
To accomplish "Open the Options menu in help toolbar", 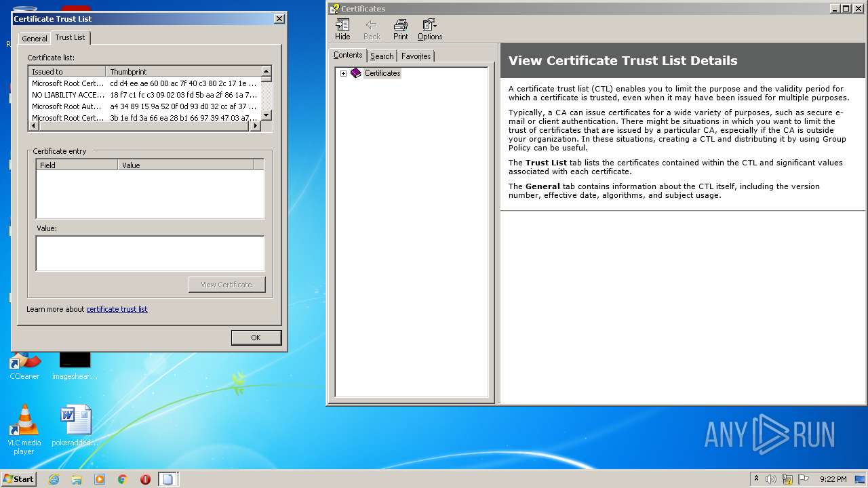I will 430,30.
